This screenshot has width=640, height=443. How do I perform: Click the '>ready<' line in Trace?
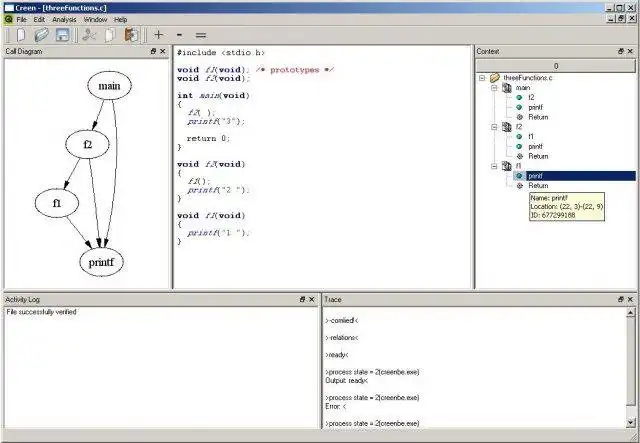[337, 355]
